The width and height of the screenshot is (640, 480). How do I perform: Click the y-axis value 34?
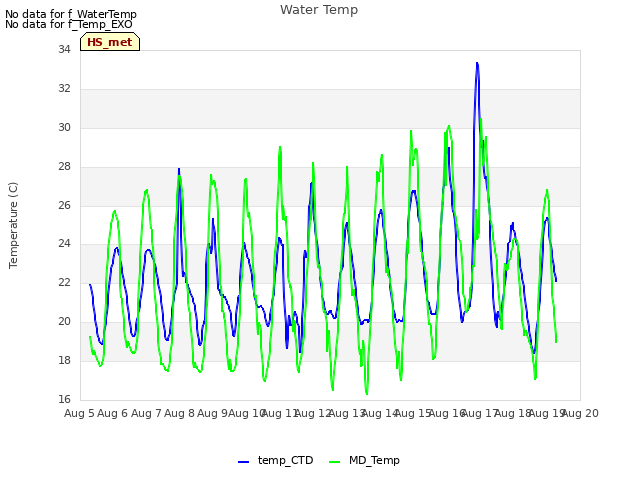point(64,49)
